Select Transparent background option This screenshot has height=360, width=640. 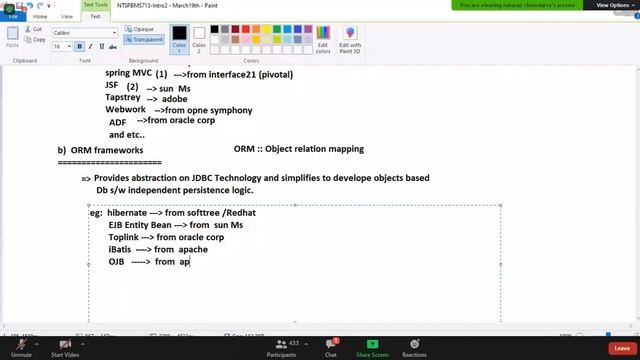coord(144,40)
